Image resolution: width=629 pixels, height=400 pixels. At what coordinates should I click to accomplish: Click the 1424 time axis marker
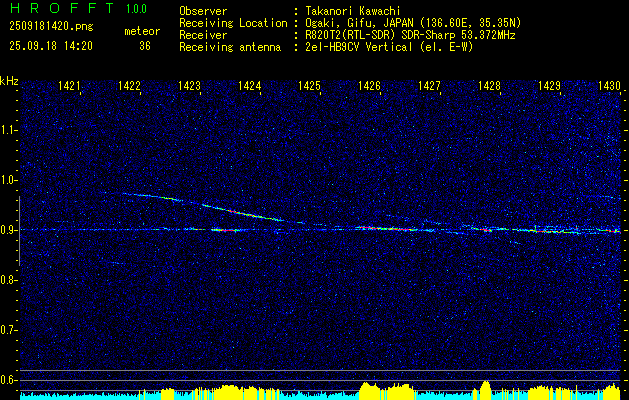click(250, 85)
